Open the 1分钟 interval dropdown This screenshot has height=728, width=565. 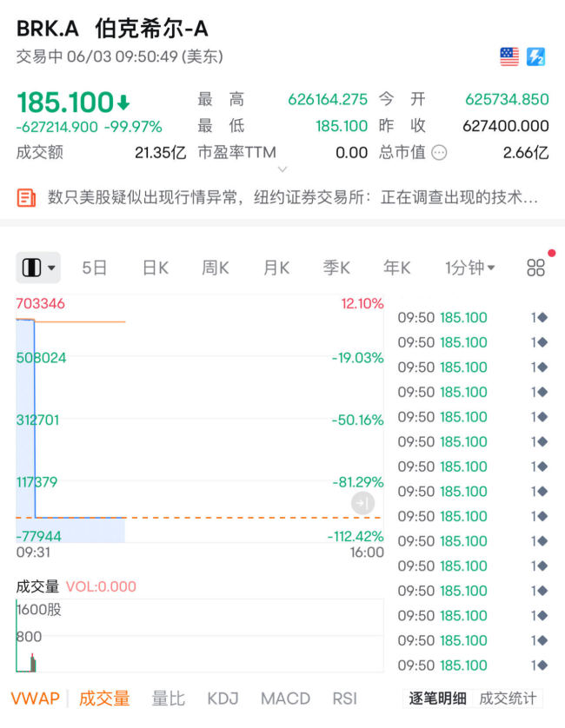coord(469,268)
